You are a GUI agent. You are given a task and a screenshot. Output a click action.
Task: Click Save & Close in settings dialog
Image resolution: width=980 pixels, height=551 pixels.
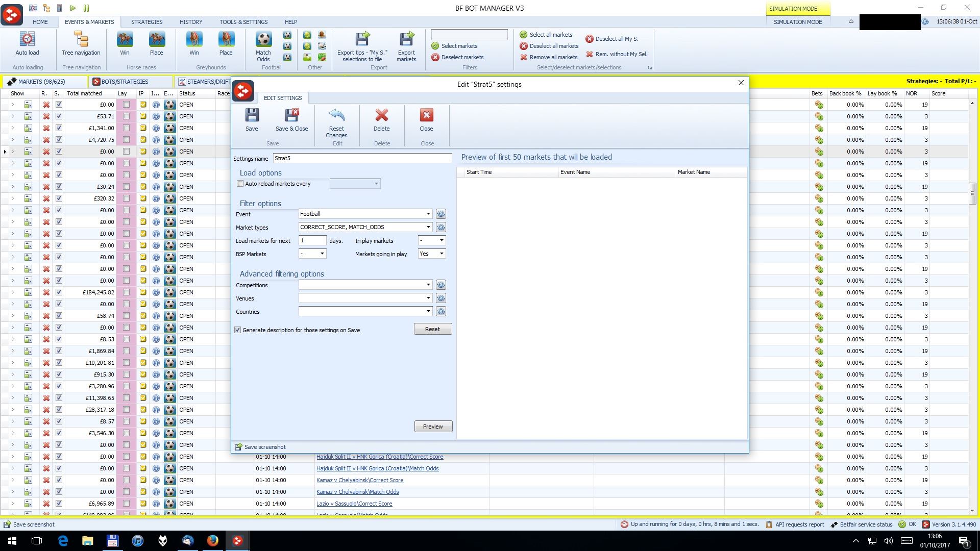(291, 120)
